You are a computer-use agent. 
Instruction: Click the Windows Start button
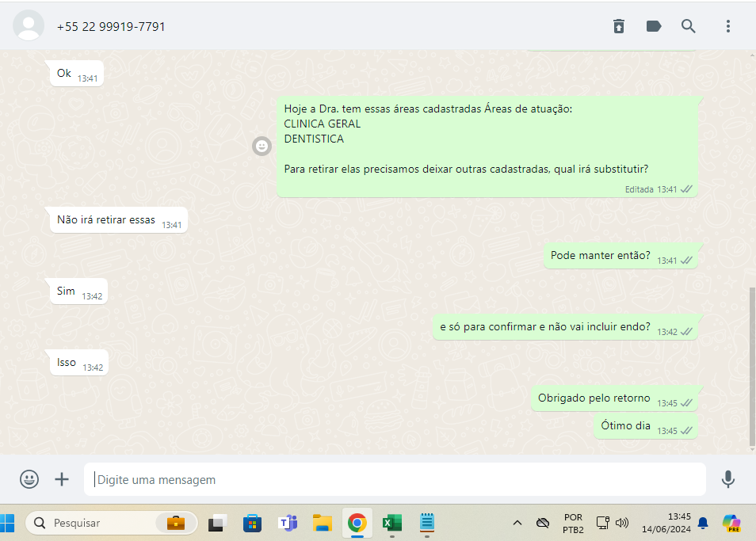pos(9,523)
